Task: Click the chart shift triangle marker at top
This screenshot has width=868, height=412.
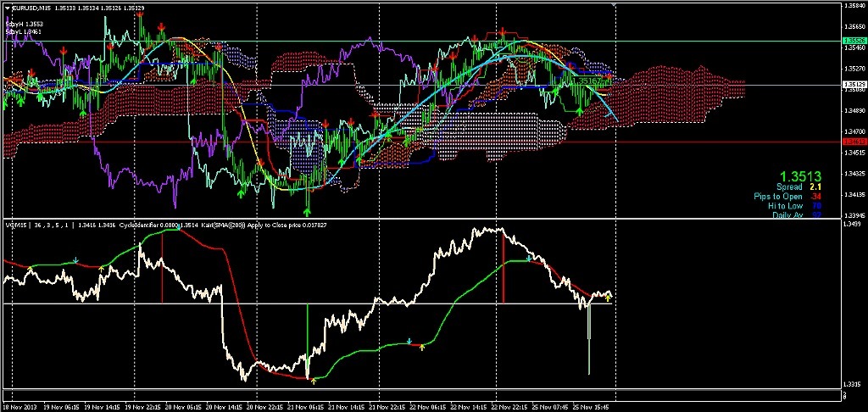Action: pyautogui.click(x=614, y=4)
